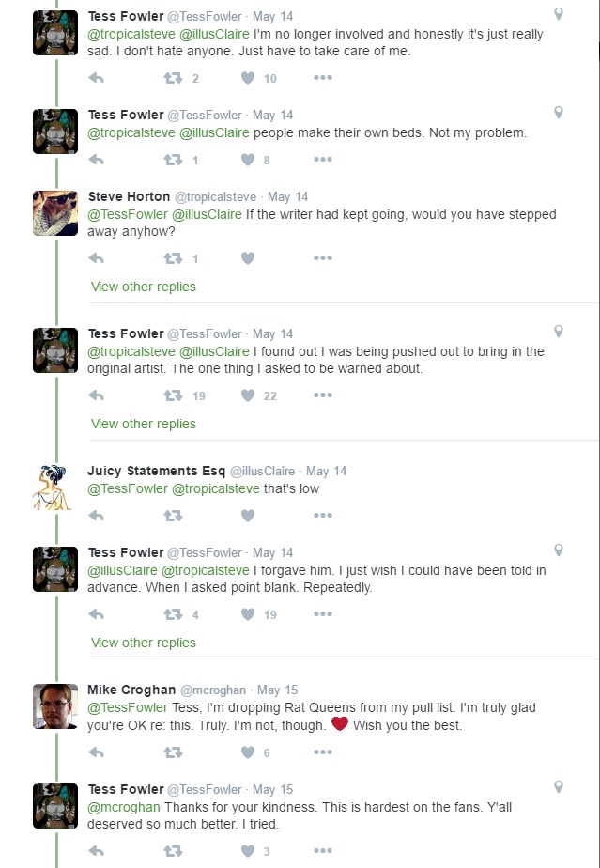Expand other replies under "I forgave him" tweet
Viewport: 600px width, 868px height.
pyautogui.click(x=144, y=643)
